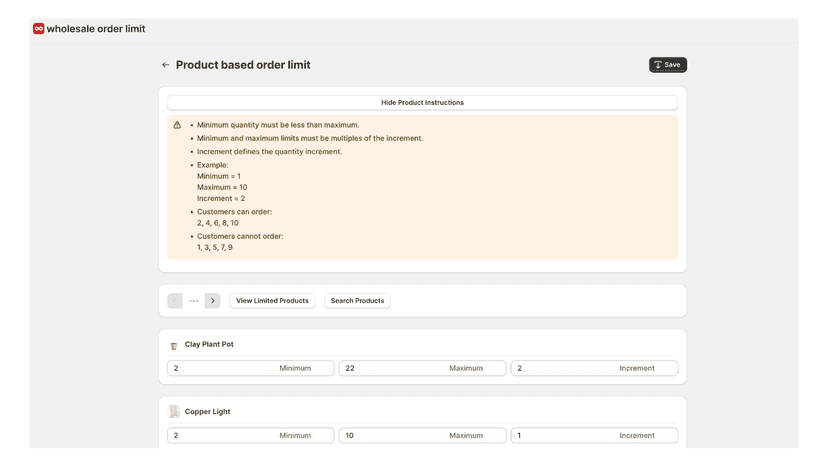The width and height of the screenshot is (828, 466).
Task: Click the Copper Light product name
Action: 208,412
